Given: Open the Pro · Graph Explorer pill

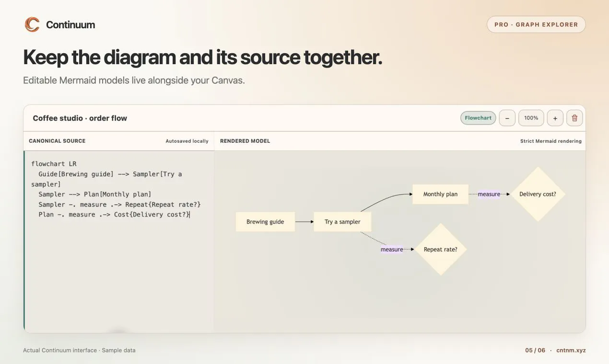Looking at the screenshot, I should 536,24.
